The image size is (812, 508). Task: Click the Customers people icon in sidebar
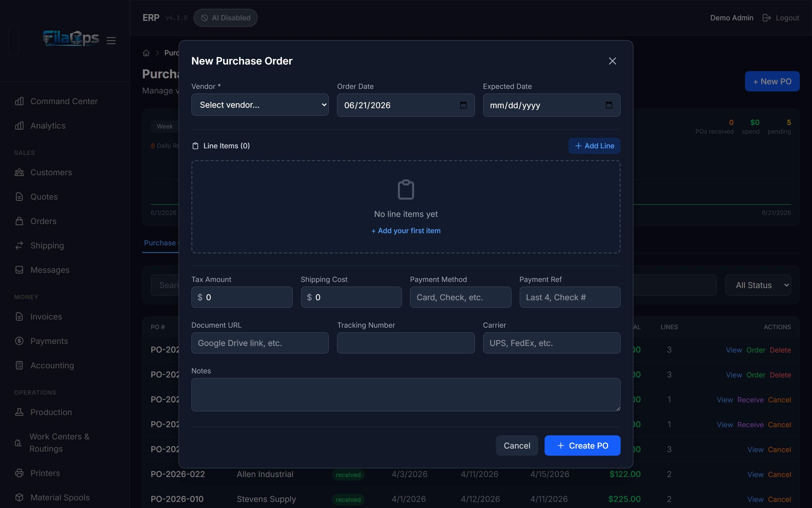pyautogui.click(x=19, y=172)
